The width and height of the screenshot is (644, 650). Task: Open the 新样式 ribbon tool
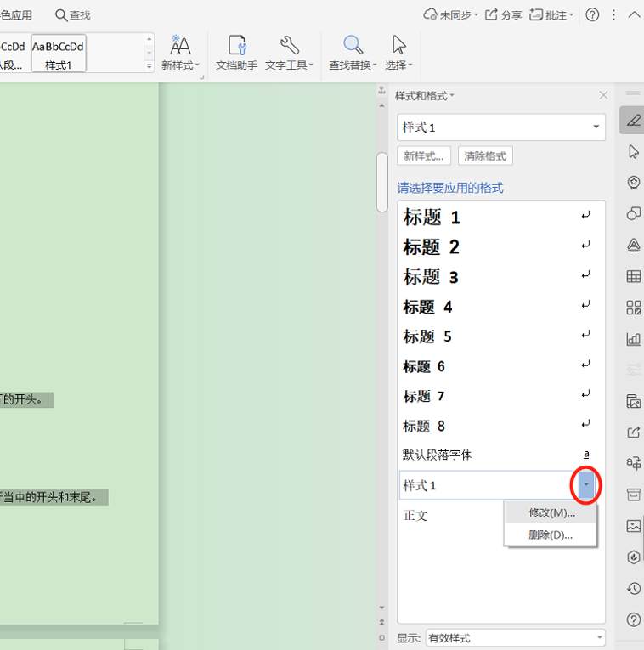tap(180, 53)
